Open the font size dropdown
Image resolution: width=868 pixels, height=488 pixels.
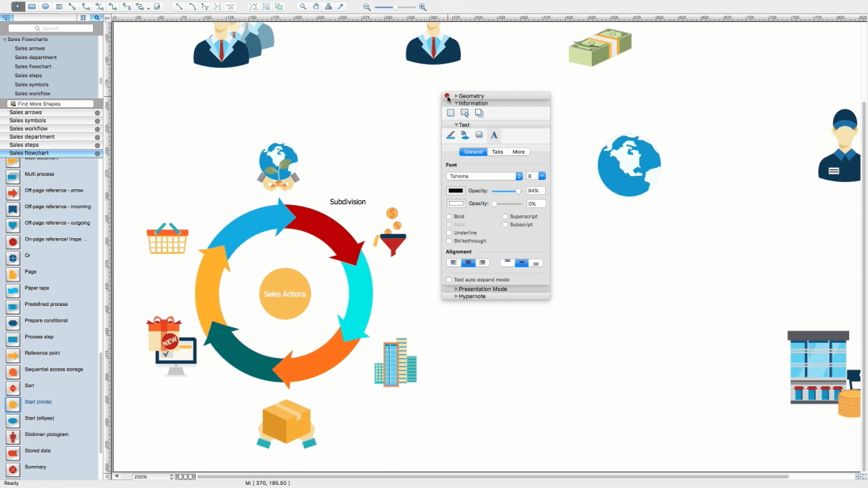542,176
